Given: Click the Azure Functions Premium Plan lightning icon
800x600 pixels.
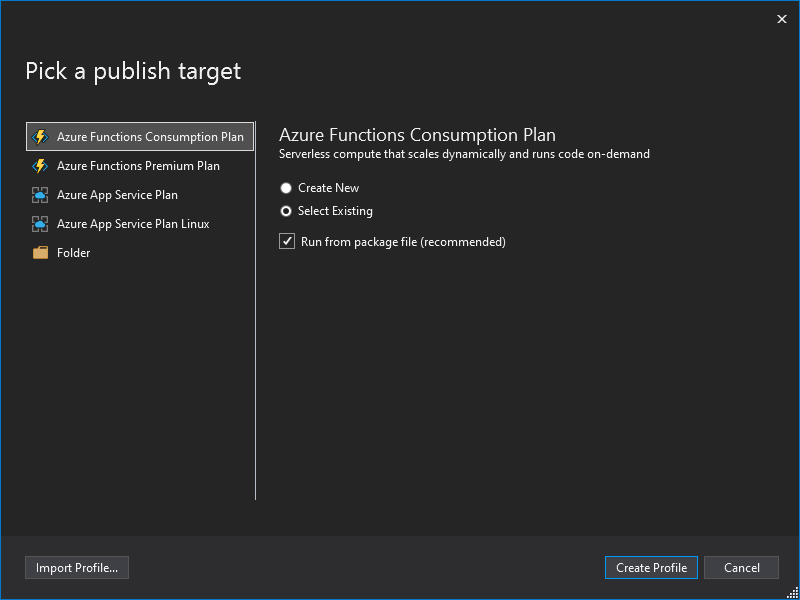Looking at the screenshot, I should point(40,166).
